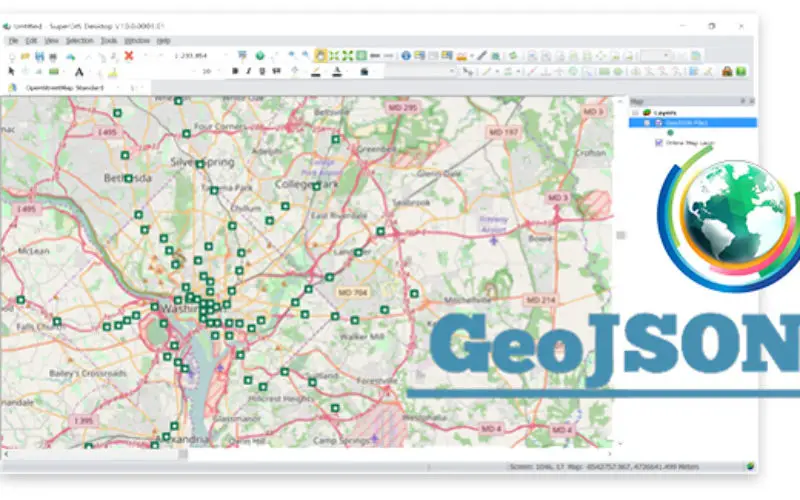
Task: Collapse the Layers tree node
Action: point(635,113)
